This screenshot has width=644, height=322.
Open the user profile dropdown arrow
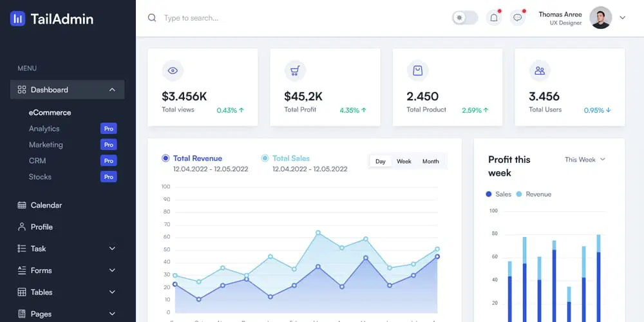623,17
